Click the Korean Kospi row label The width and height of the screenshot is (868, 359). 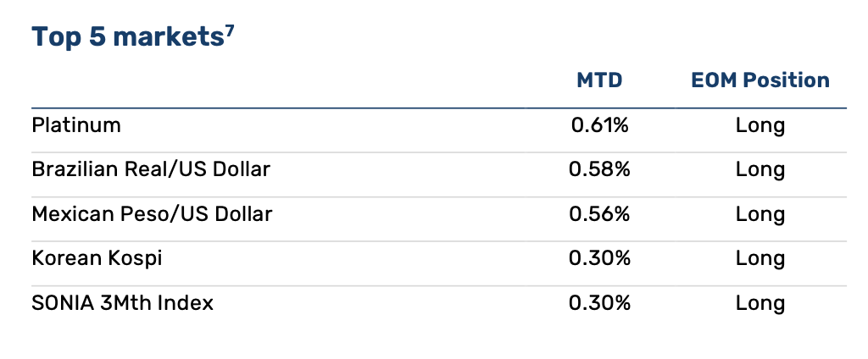pos(97,257)
